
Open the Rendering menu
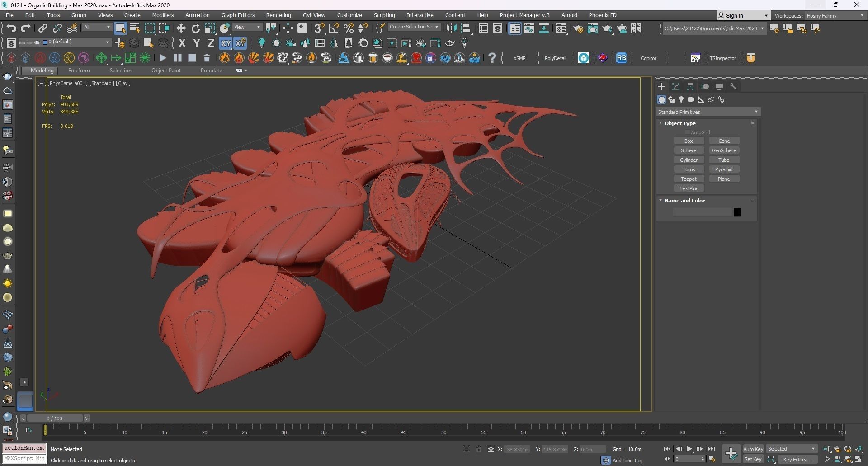click(278, 15)
